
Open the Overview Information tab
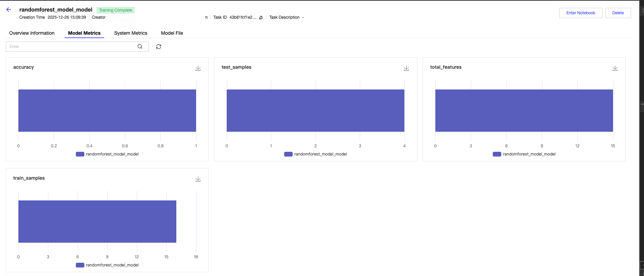pyautogui.click(x=32, y=33)
